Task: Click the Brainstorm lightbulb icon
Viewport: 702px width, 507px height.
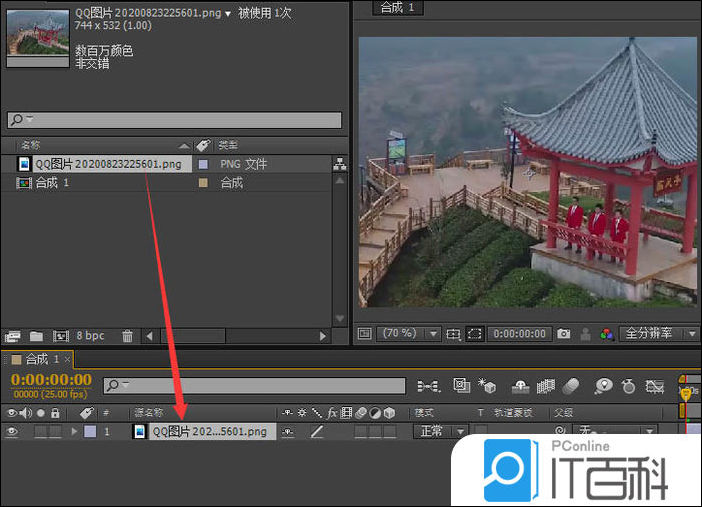Action: pyautogui.click(x=603, y=386)
